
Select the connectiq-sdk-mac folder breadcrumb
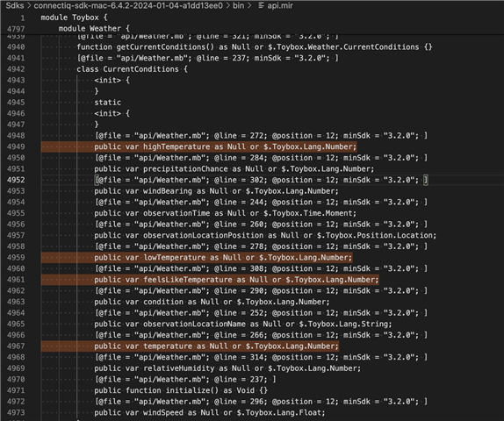pos(128,5)
